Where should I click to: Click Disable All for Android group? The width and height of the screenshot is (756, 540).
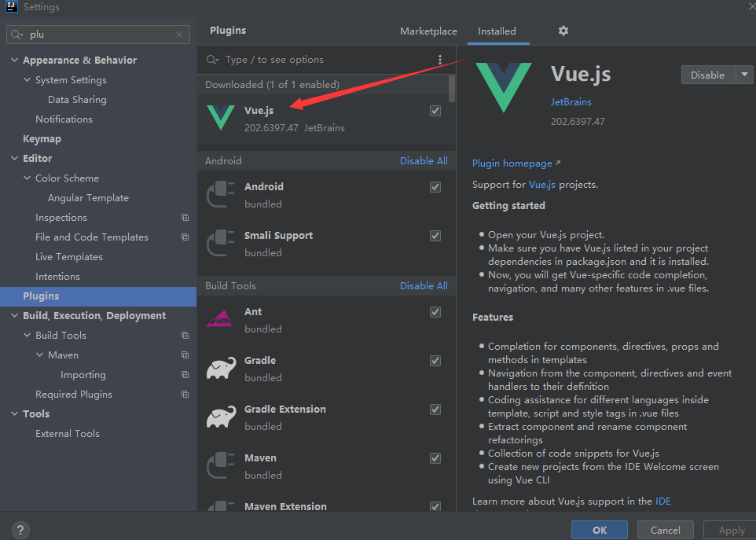point(424,161)
